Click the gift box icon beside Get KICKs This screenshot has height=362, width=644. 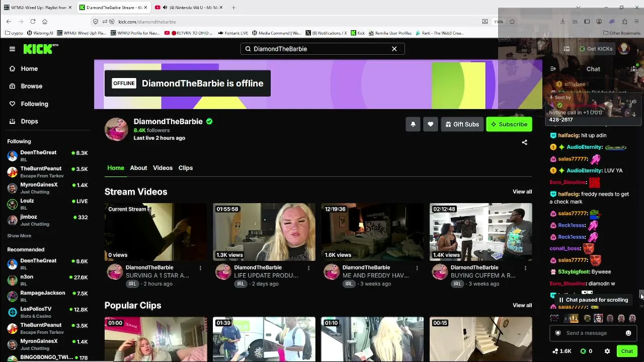(567, 49)
